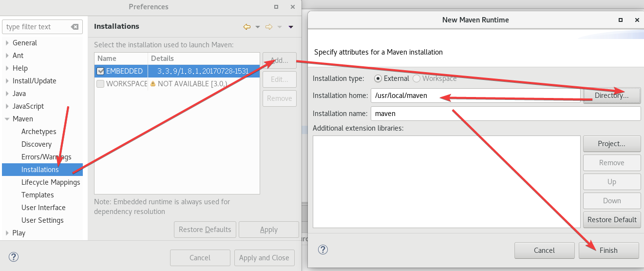This screenshot has height=271, width=644.
Task: Click the back navigation arrow in Preferences
Action: click(247, 27)
